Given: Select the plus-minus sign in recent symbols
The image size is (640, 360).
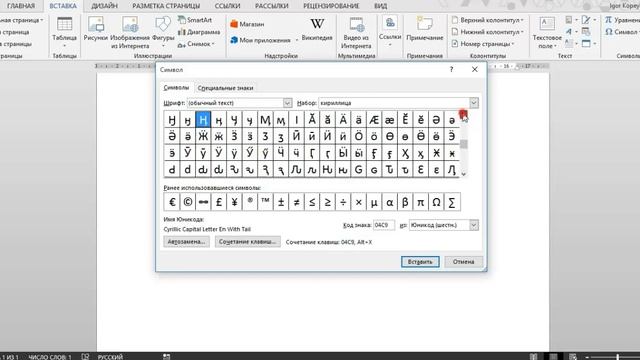Looking at the screenshot, I should 281,202.
